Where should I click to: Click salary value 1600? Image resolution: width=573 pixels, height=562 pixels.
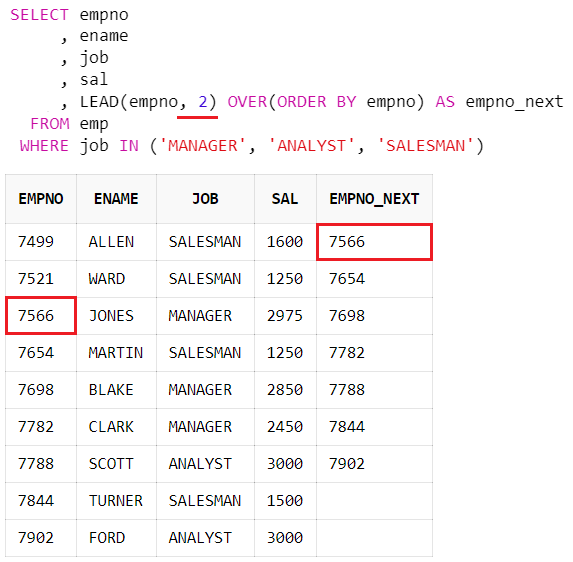point(285,242)
